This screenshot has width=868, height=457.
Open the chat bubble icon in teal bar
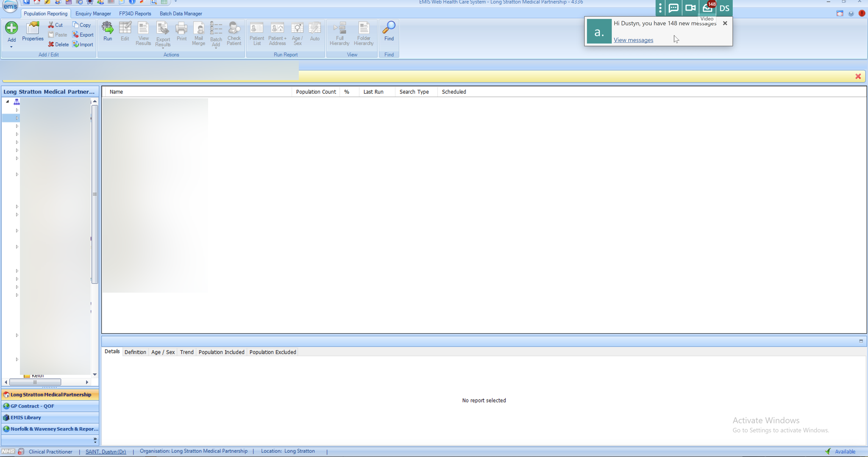[673, 8]
